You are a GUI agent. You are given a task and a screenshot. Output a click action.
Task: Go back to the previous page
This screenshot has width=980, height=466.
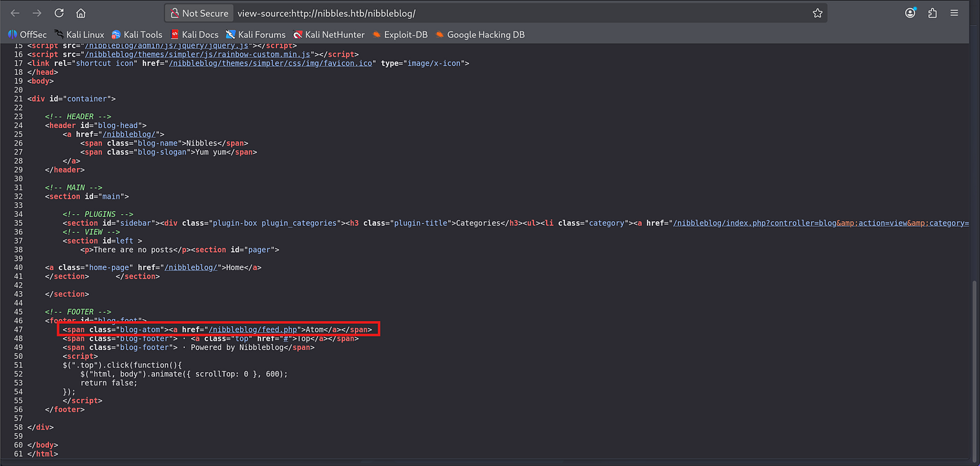click(x=15, y=13)
